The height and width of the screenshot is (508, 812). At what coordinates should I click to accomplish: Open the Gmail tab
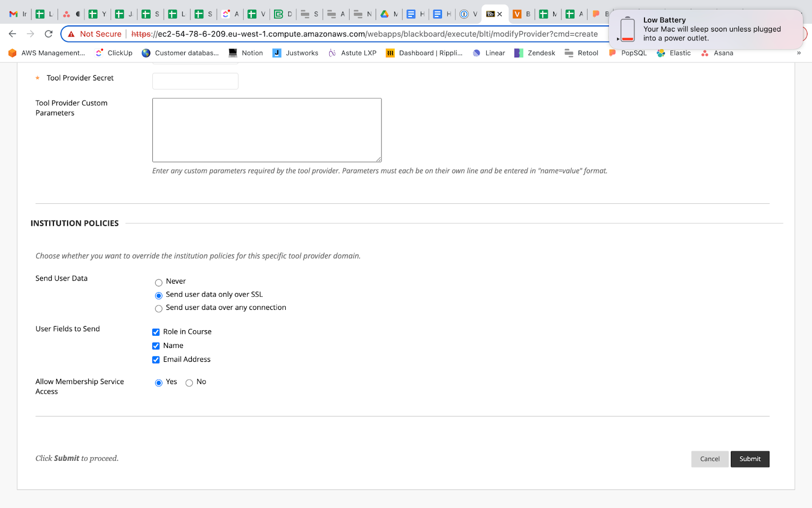point(14,14)
